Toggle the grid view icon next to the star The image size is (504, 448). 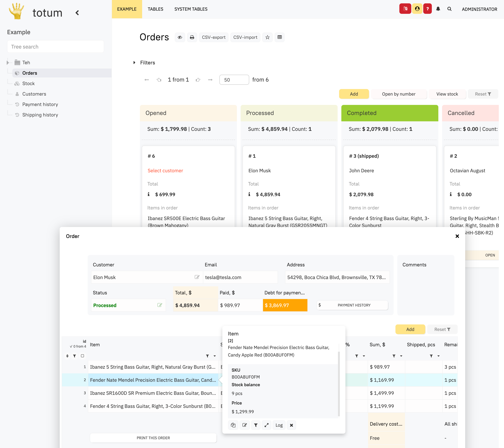click(x=280, y=37)
